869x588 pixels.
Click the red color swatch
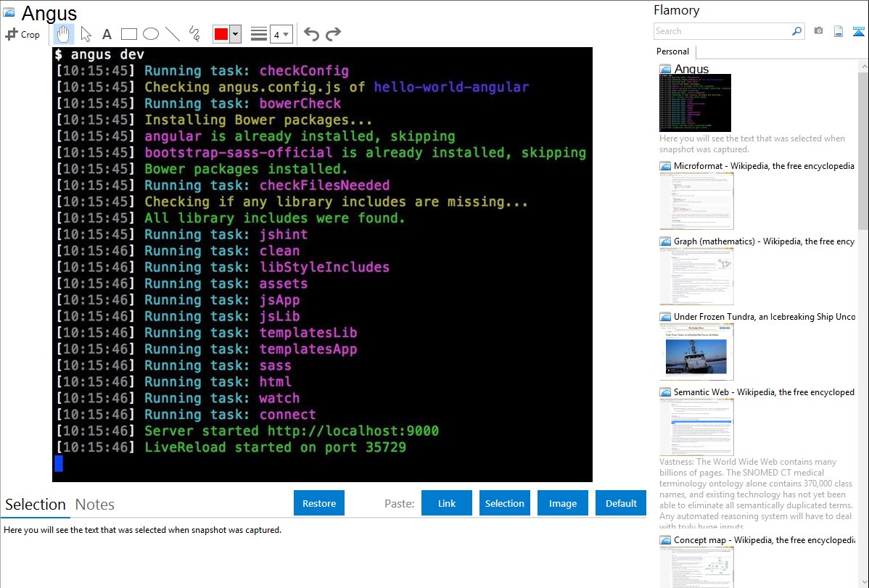pos(221,34)
